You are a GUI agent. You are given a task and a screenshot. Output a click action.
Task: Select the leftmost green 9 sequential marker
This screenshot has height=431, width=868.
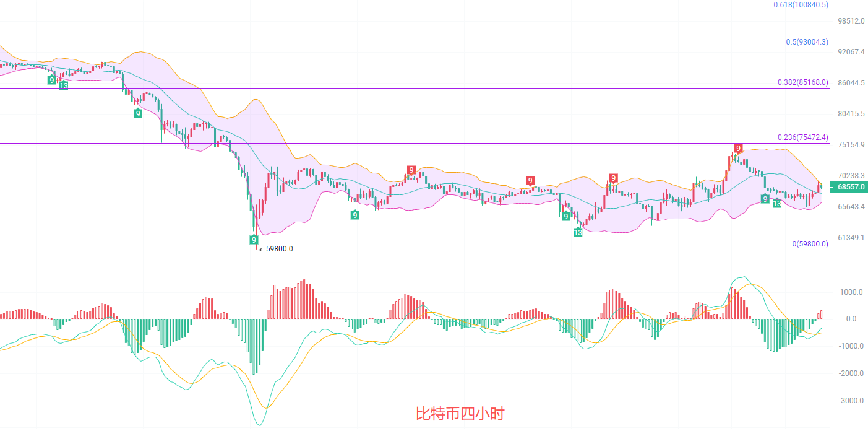coord(52,79)
